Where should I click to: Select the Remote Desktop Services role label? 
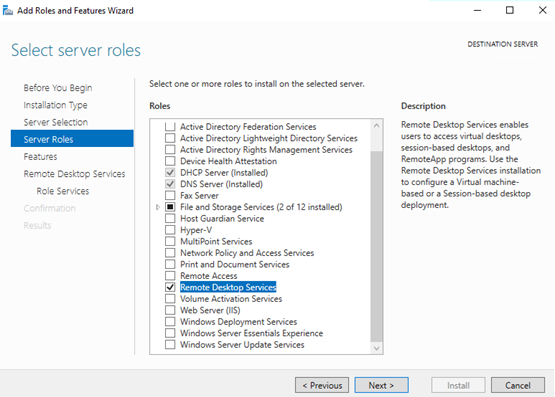coord(228,287)
